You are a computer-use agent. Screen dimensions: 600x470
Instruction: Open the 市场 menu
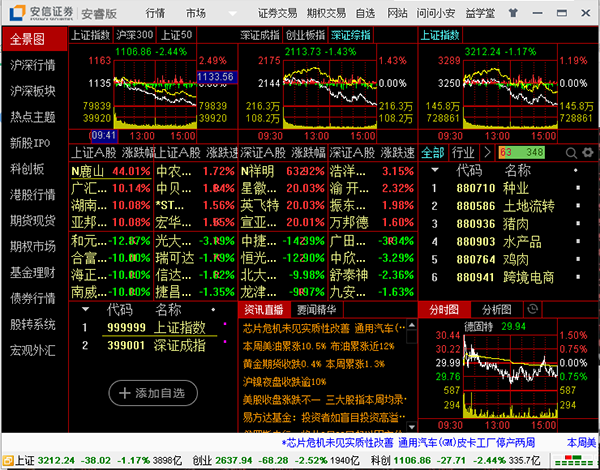tap(196, 13)
